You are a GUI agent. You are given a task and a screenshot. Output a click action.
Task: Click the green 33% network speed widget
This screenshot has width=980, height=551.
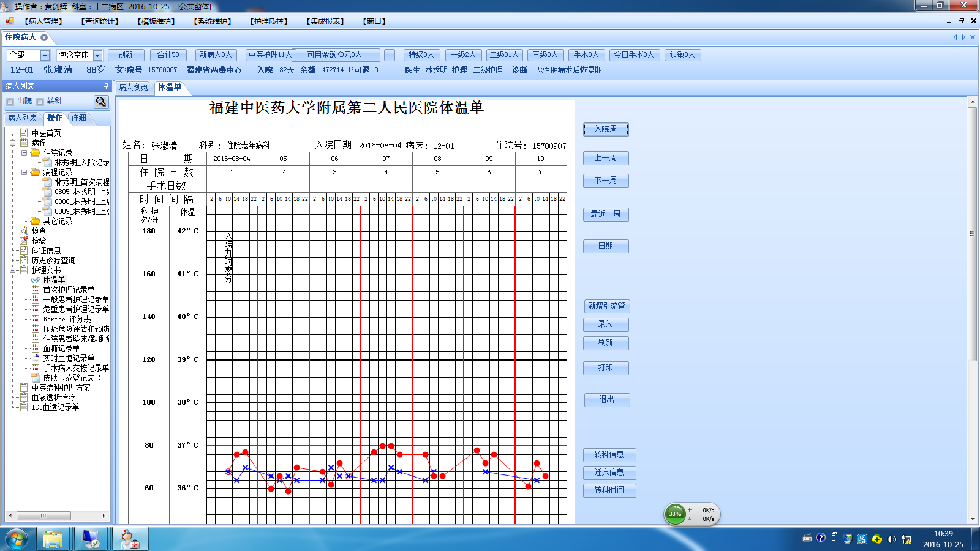tap(675, 514)
